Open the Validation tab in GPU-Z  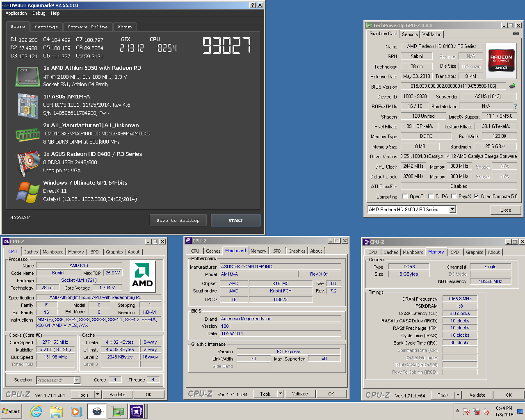(432, 34)
